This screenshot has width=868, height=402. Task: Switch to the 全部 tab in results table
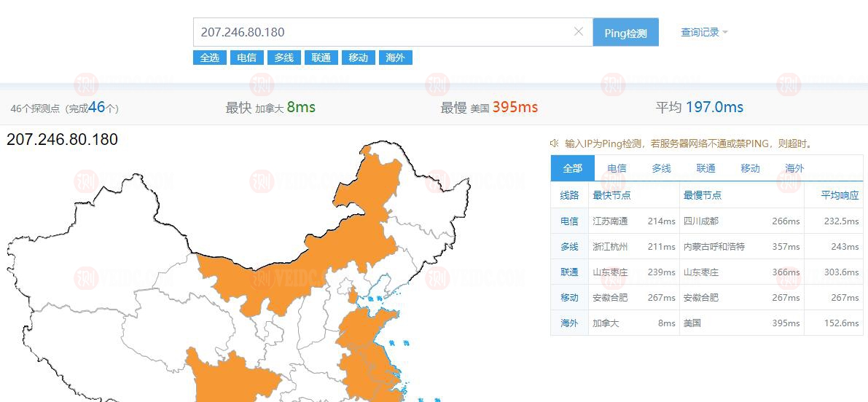(x=572, y=168)
